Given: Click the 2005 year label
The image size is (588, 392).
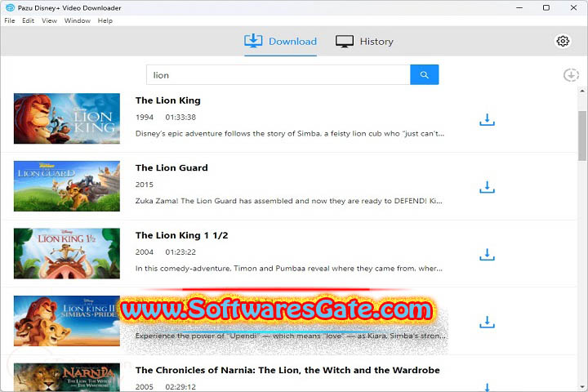Looking at the screenshot, I should point(145,387).
